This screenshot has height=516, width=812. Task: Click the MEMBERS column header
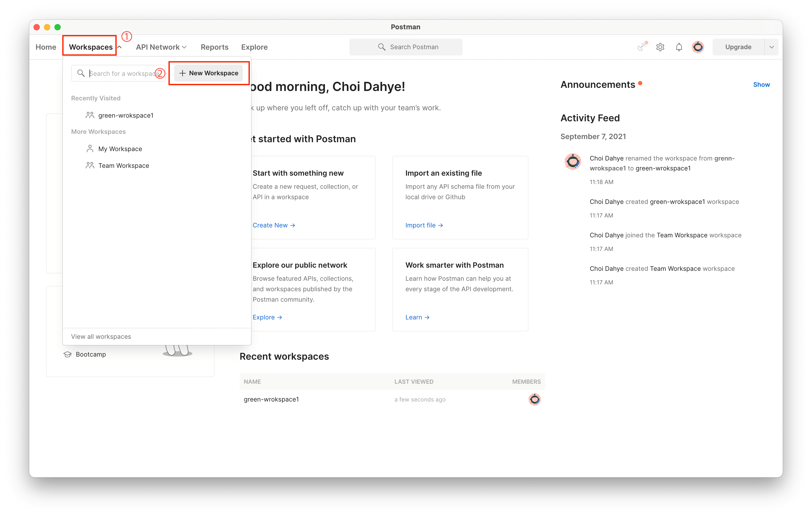[526, 382]
